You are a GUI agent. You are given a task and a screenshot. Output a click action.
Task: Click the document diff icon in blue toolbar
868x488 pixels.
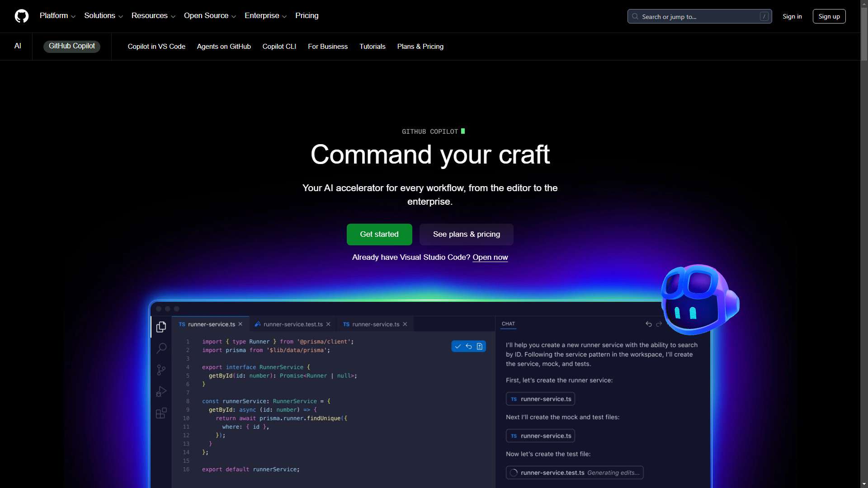coord(480,347)
